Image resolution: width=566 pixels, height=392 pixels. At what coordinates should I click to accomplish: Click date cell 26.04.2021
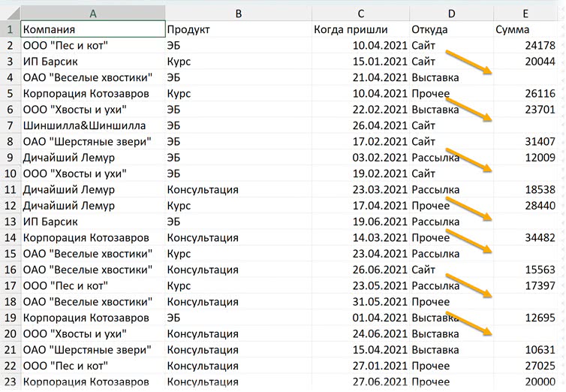360,125
